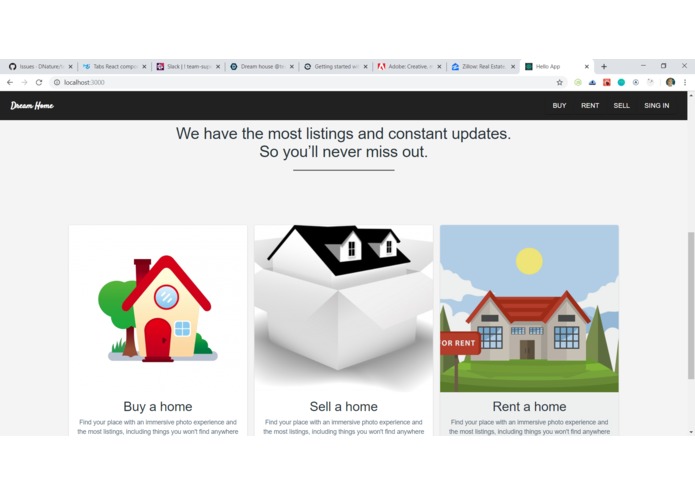
Task: Close the Tabs React component tab
Action: 144,66
